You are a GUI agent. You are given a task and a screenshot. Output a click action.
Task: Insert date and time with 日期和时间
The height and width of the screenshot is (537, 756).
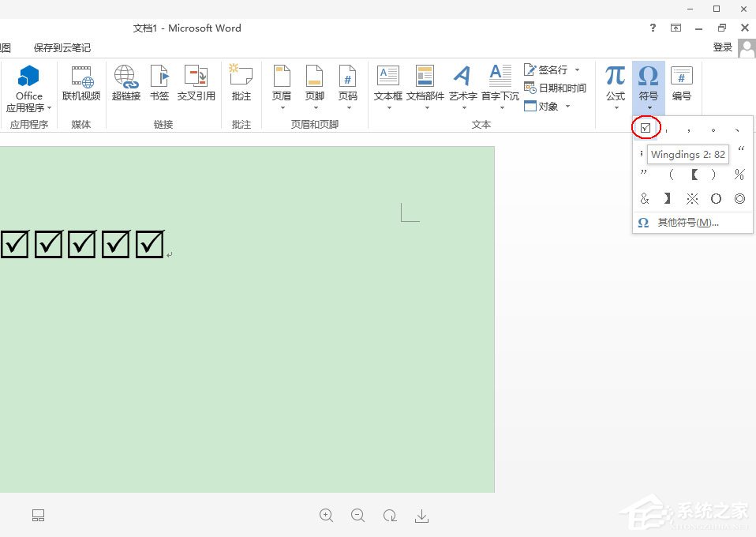[x=558, y=88]
